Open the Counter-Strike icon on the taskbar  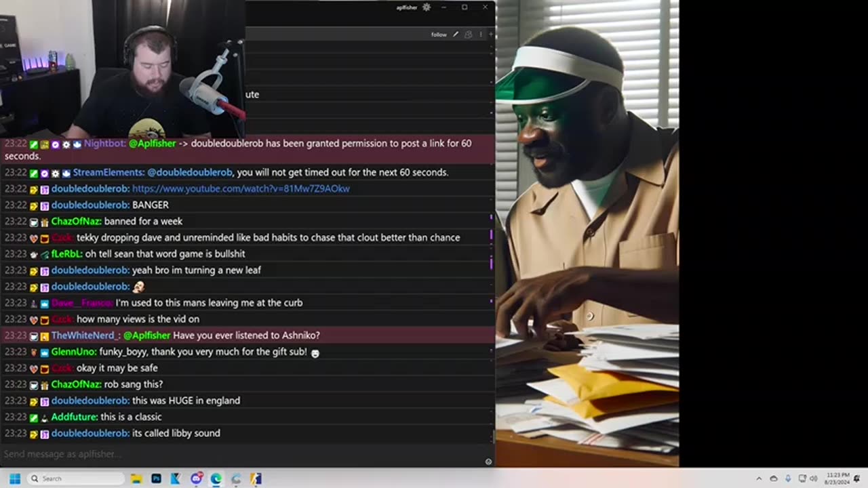point(256,479)
